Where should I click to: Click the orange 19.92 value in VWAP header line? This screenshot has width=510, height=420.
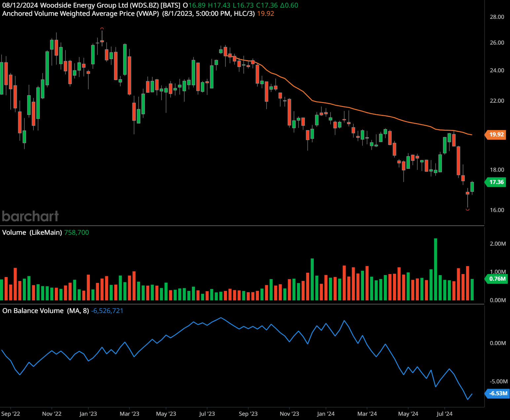266,14
